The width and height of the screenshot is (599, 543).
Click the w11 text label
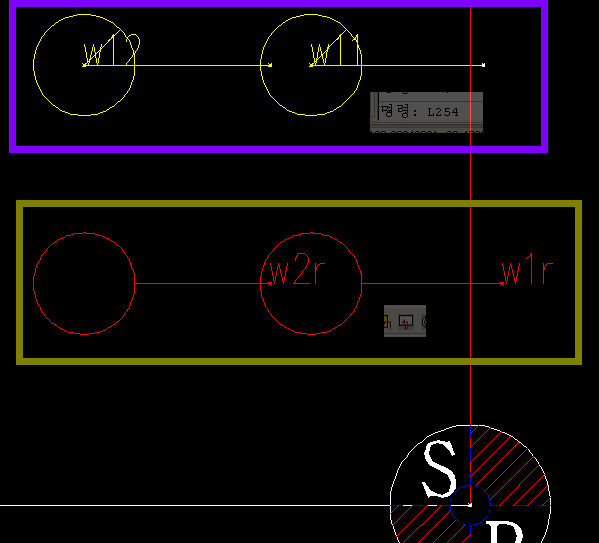coord(335,50)
